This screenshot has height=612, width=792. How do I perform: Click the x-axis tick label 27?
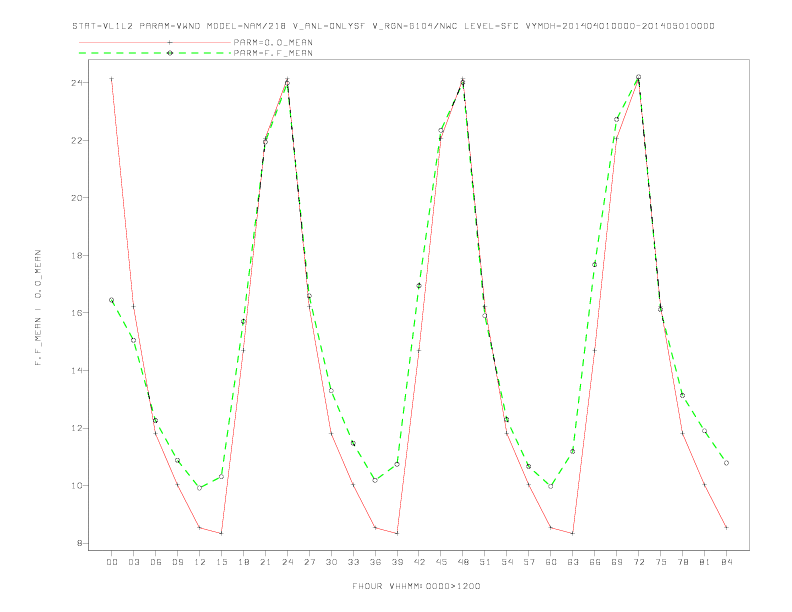309,562
